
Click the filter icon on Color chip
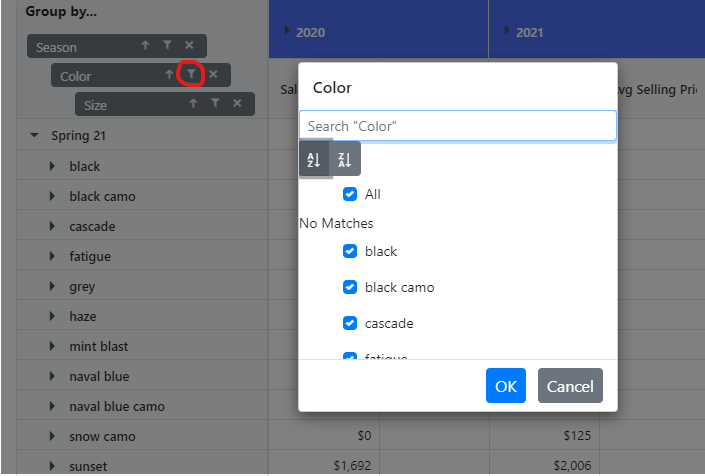pyautogui.click(x=191, y=75)
